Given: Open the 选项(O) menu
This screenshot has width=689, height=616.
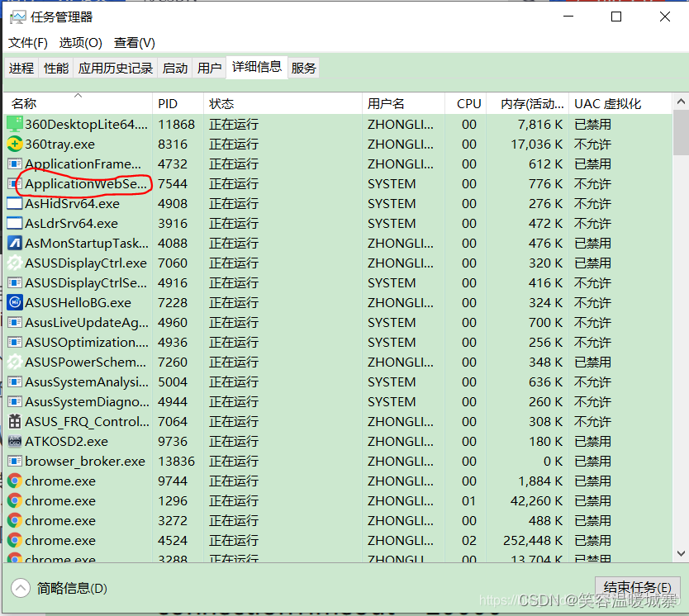Looking at the screenshot, I should (80, 43).
